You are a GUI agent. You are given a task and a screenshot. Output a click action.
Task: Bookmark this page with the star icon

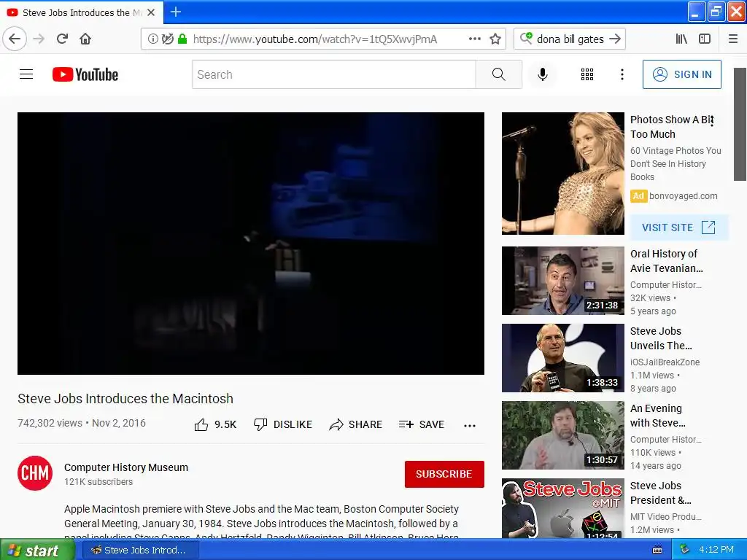click(x=495, y=39)
